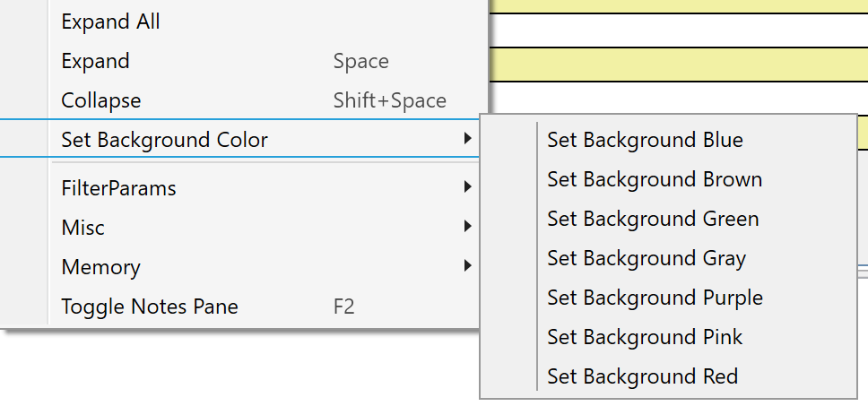Open the FilterParams submenu
This screenshot has width=868, height=406.
click(118, 189)
